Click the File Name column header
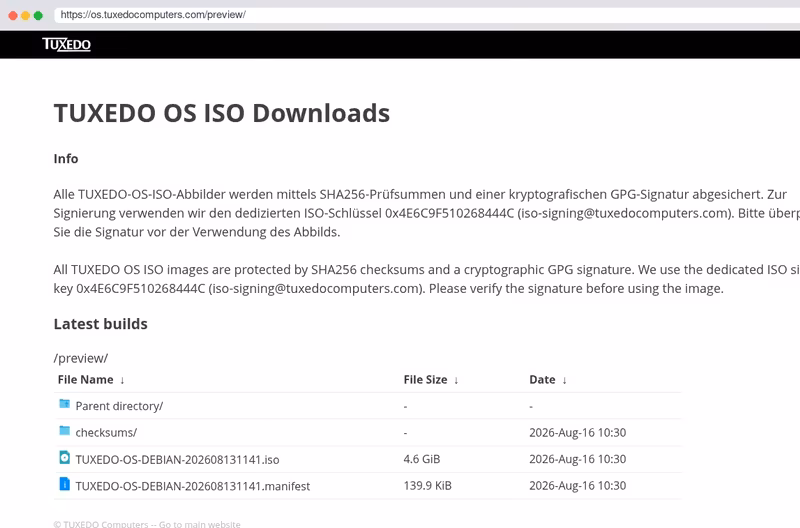The image size is (800, 528). [85, 380]
